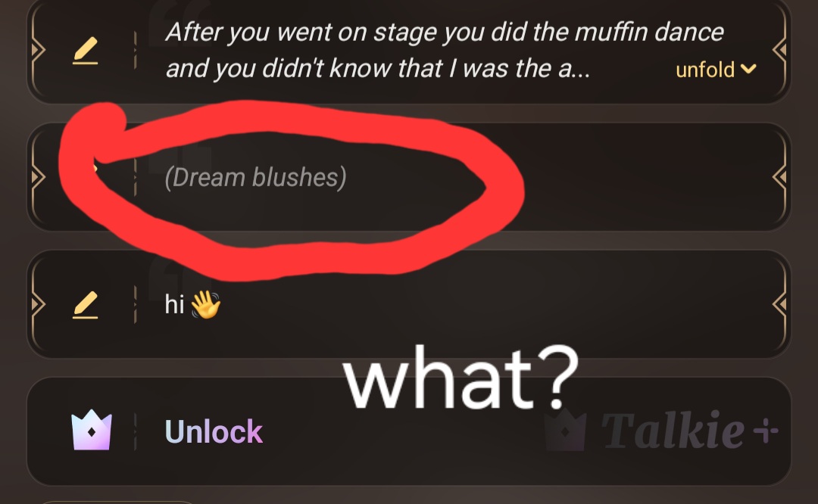Select the '(Dream blushes)' message

[x=256, y=177]
